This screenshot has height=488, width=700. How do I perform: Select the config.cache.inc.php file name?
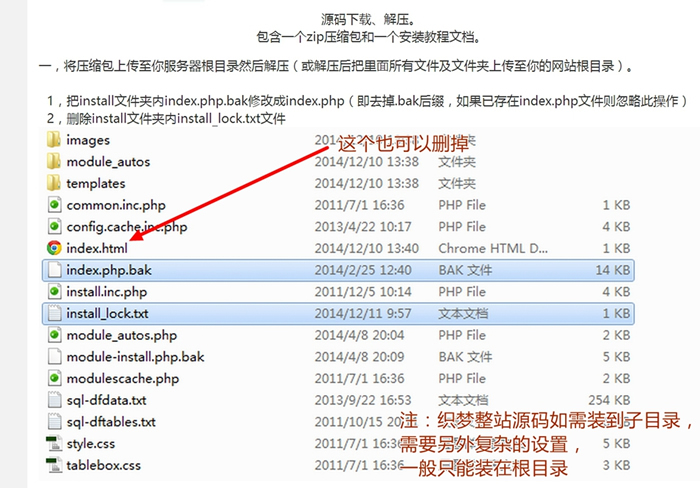pyautogui.click(x=126, y=227)
